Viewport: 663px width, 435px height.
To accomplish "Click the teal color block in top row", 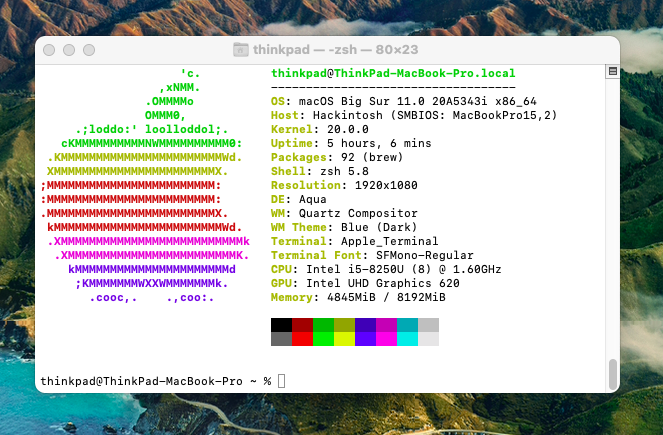I will (x=408, y=325).
